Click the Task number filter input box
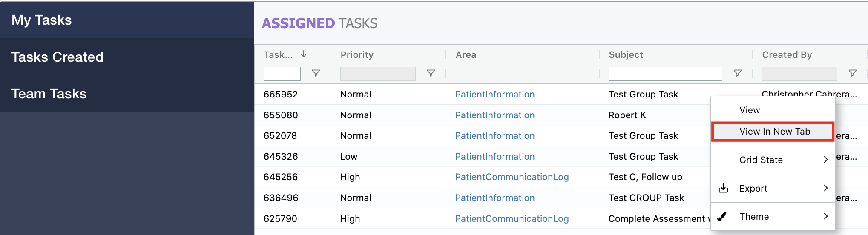This screenshot has width=868, height=235. pyautogui.click(x=282, y=74)
